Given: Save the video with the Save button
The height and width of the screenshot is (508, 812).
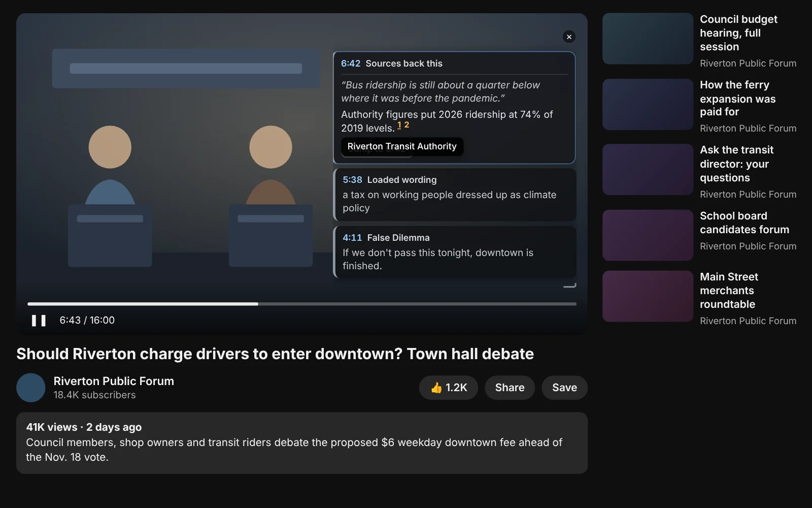Looking at the screenshot, I should pos(564,388).
